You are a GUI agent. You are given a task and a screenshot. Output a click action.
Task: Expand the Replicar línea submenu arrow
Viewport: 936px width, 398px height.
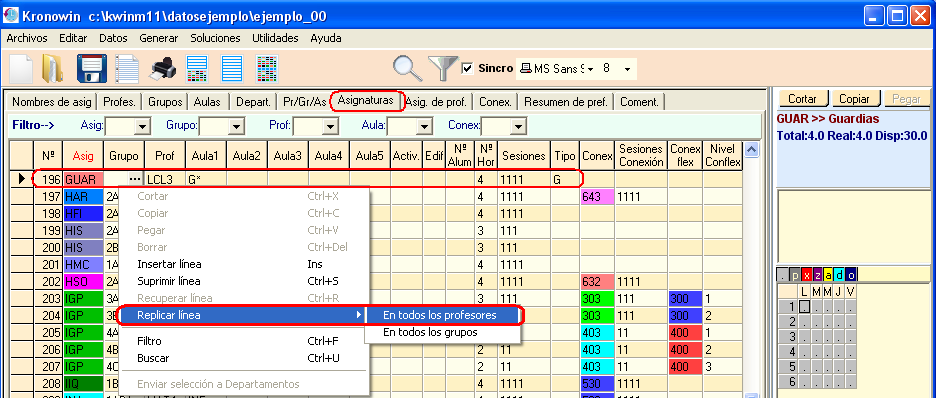[x=359, y=314]
